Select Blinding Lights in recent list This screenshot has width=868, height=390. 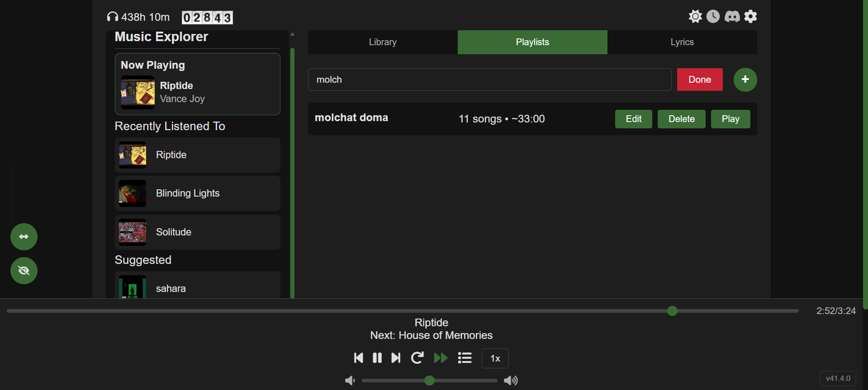click(x=198, y=193)
